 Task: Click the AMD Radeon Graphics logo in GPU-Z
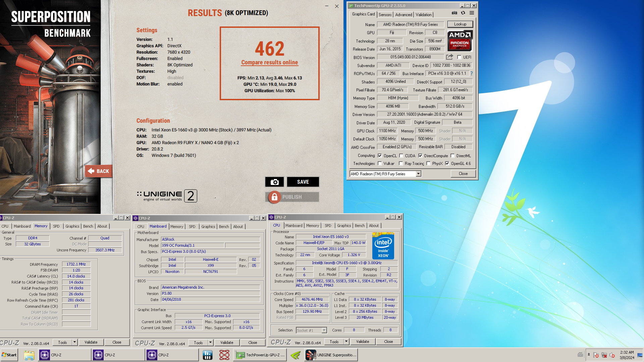click(x=460, y=40)
